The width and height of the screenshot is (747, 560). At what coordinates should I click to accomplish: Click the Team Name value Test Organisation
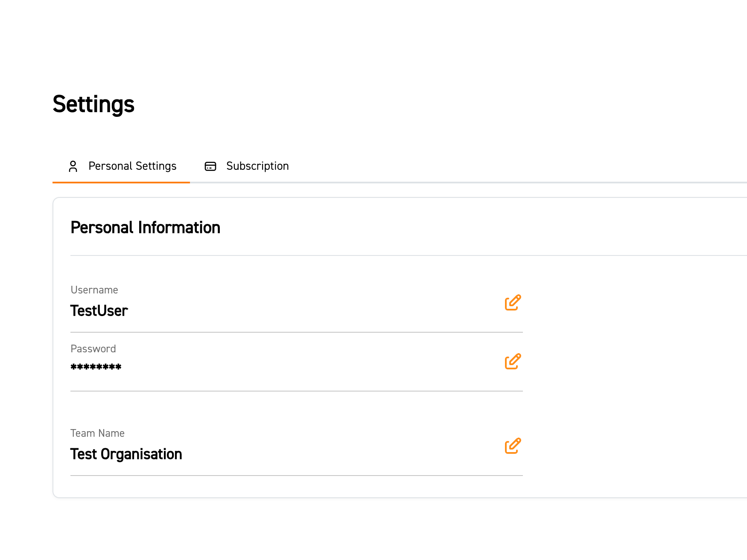(x=126, y=454)
